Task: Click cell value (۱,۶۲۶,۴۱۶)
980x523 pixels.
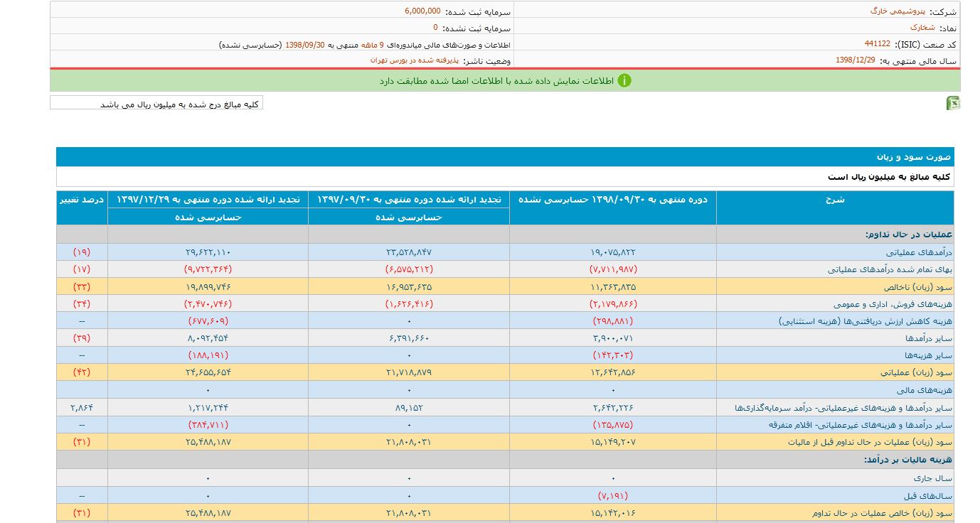Action: tap(409, 304)
